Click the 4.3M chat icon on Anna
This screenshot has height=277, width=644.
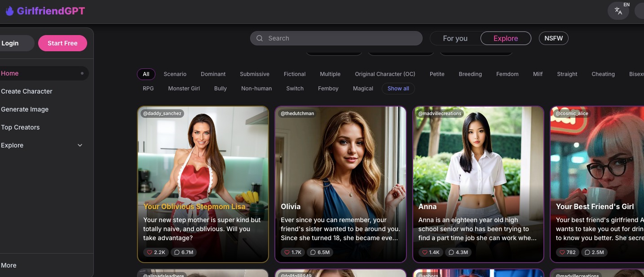pyautogui.click(x=451, y=252)
